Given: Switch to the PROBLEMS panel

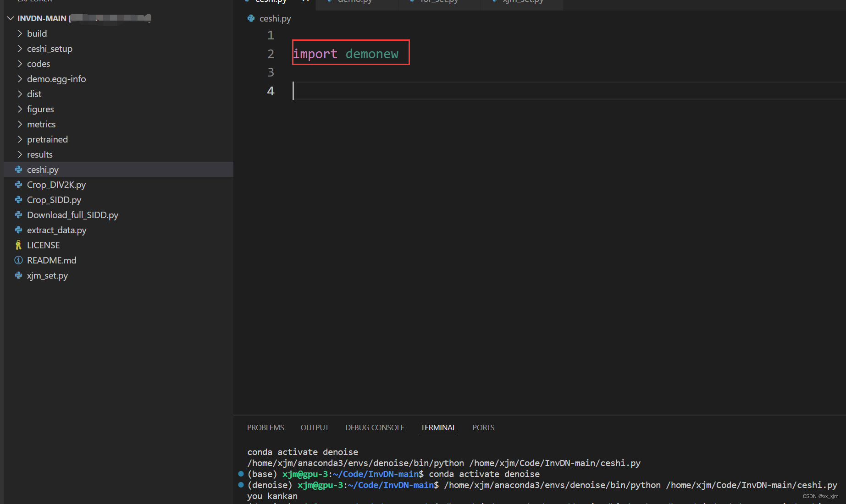Looking at the screenshot, I should 265,427.
